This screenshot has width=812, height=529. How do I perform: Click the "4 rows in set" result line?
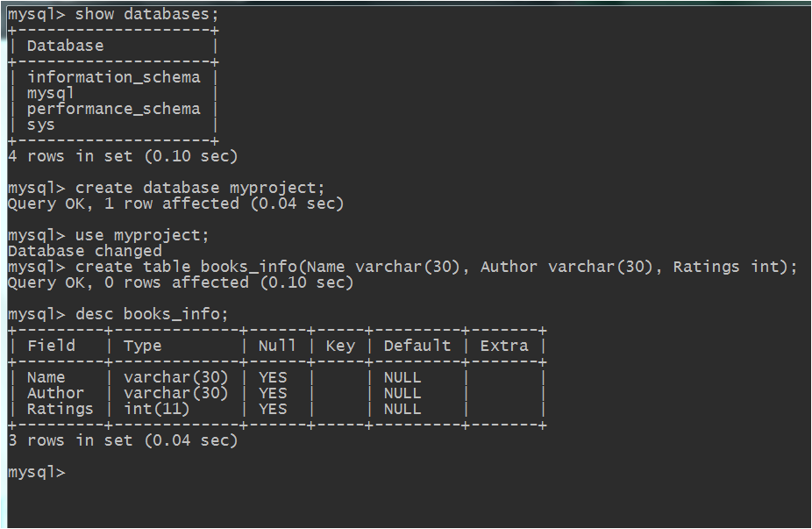click(122, 156)
